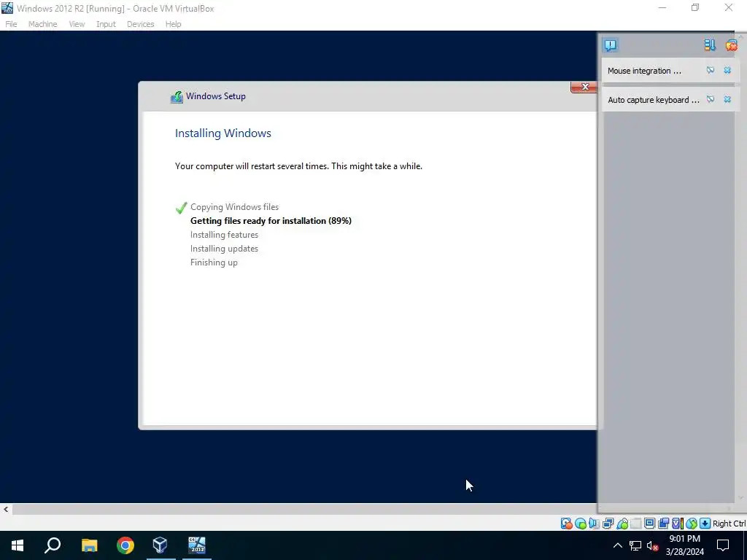Click the Finishing up step
Image resolution: width=747 pixels, height=560 pixels.
[214, 262]
